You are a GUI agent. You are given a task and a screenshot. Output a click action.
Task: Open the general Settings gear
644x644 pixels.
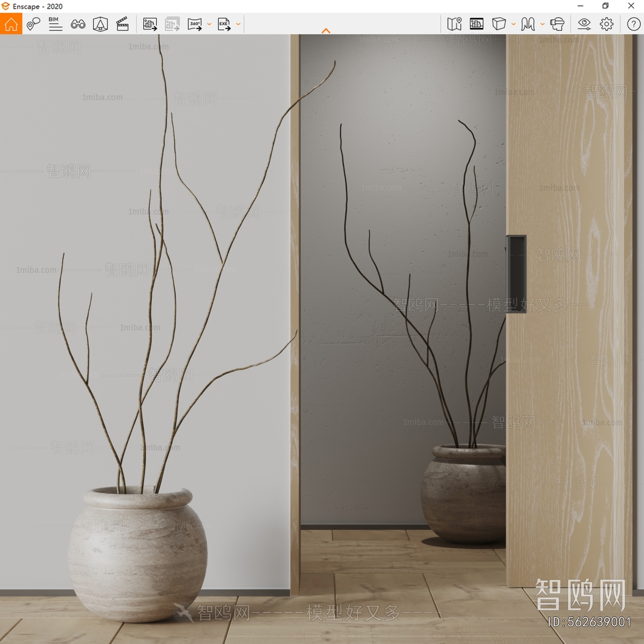(x=607, y=24)
